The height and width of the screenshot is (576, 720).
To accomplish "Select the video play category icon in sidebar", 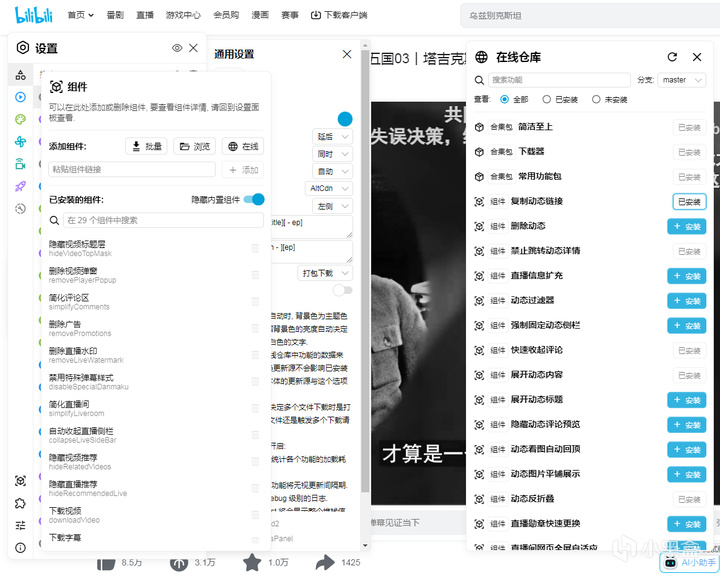I will point(20,97).
